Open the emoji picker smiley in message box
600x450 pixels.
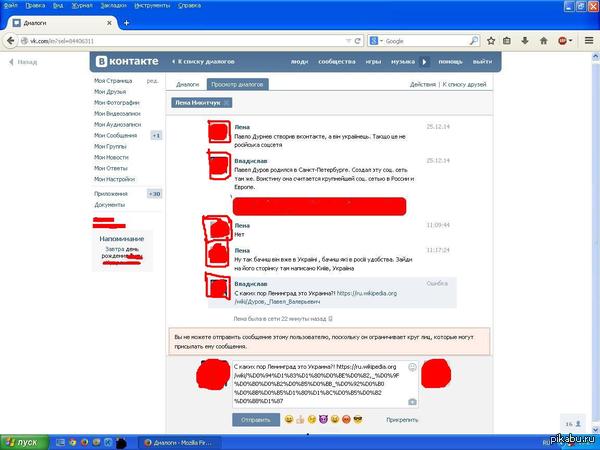point(413,365)
